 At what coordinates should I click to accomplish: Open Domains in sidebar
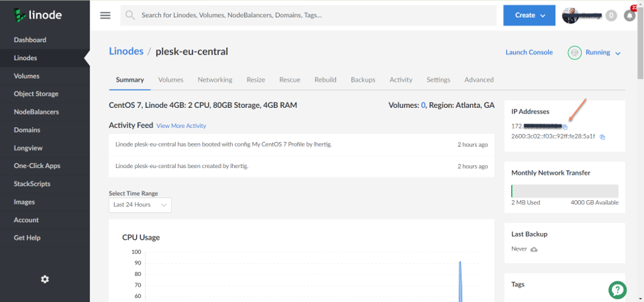44,130
